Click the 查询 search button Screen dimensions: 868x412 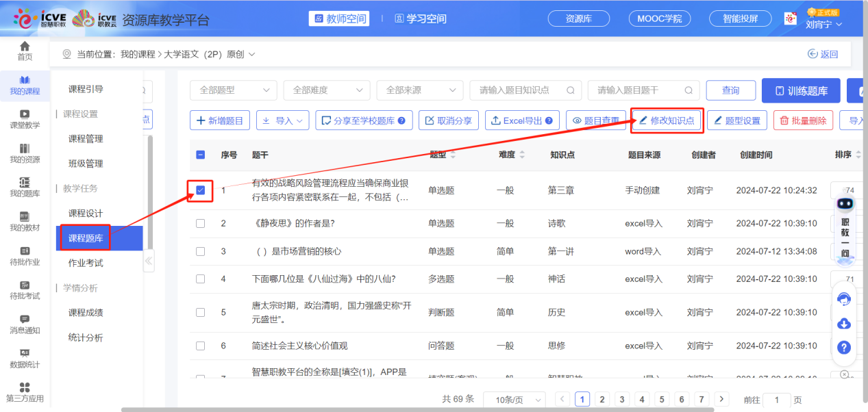pyautogui.click(x=730, y=90)
